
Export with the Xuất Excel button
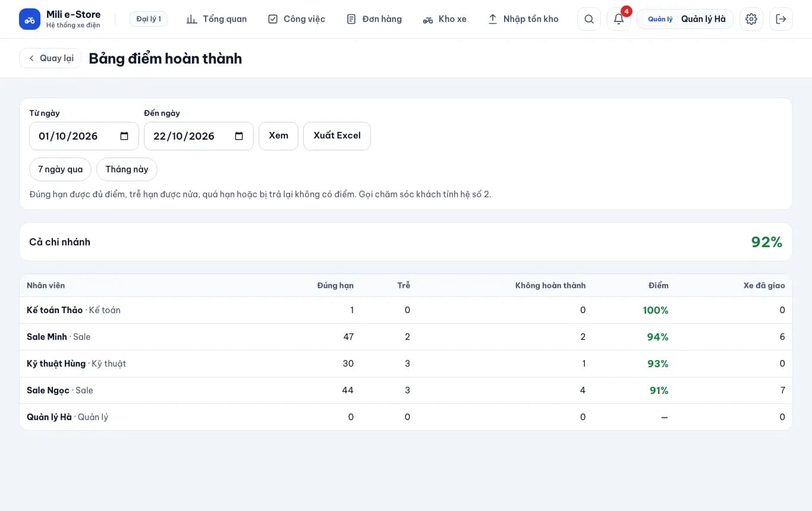coord(337,136)
